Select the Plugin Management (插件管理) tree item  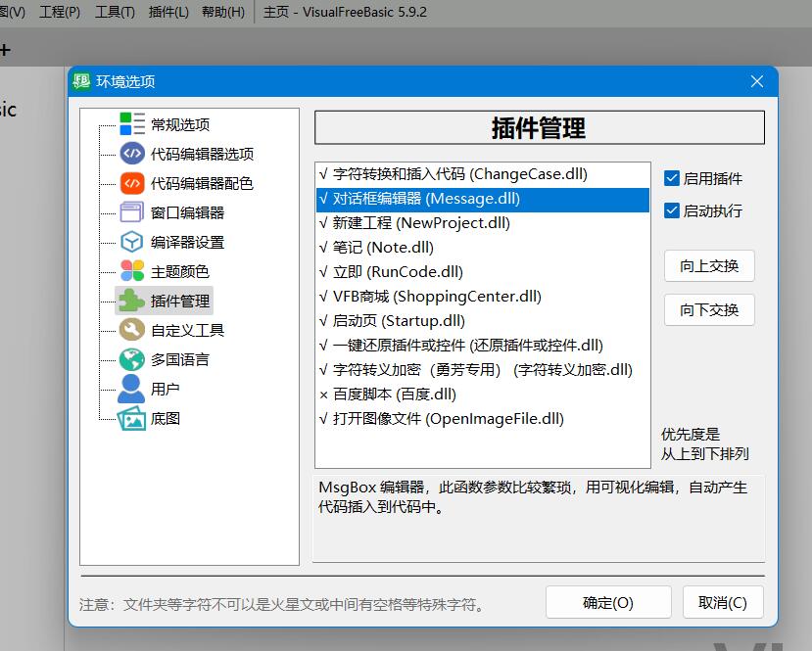coord(179,301)
